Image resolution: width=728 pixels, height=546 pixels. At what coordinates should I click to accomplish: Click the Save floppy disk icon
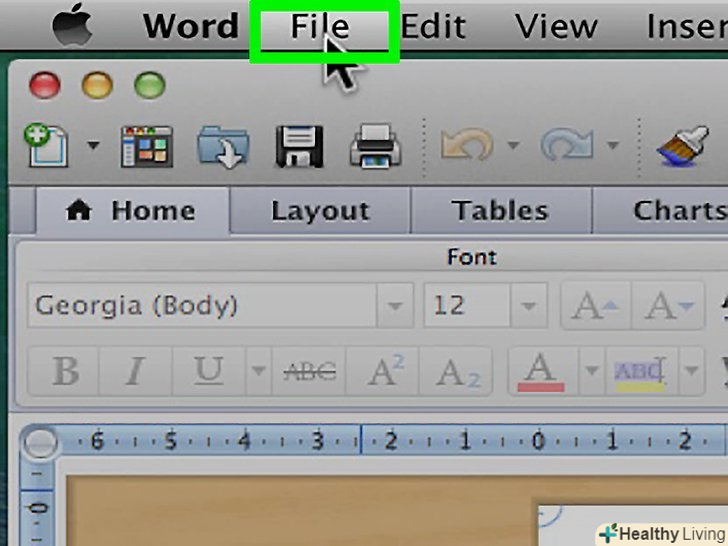point(299,146)
